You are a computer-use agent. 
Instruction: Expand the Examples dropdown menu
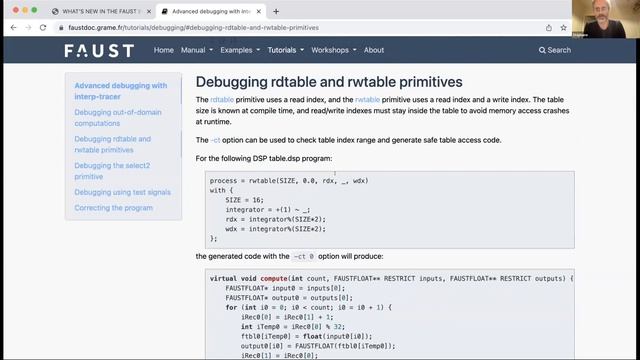(240, 50)
